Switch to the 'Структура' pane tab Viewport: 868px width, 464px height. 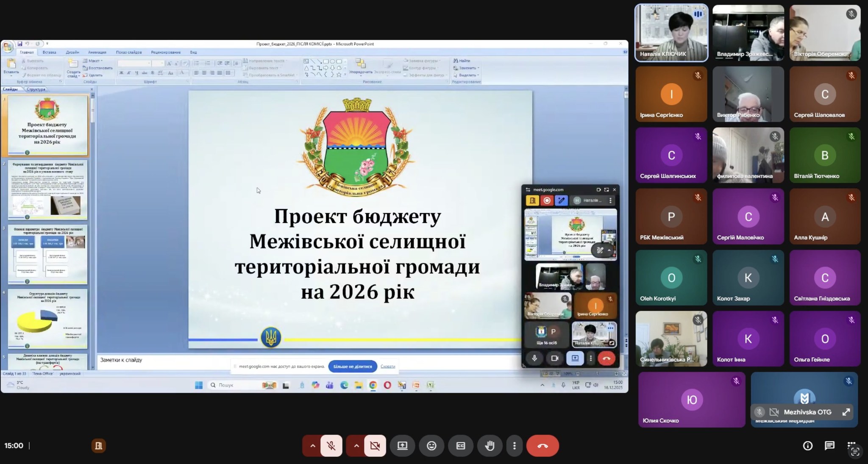click(x=36, y=89)
